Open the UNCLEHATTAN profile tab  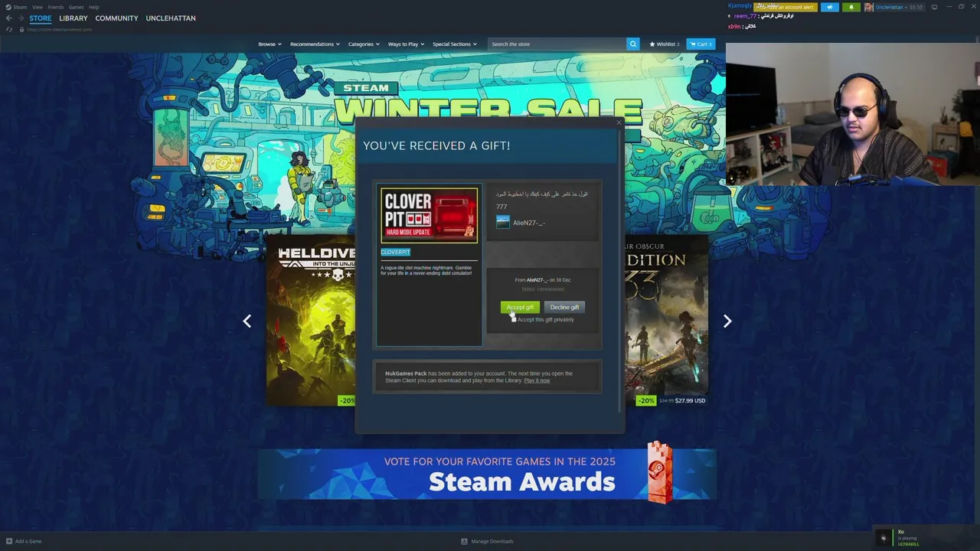[171, 18]
